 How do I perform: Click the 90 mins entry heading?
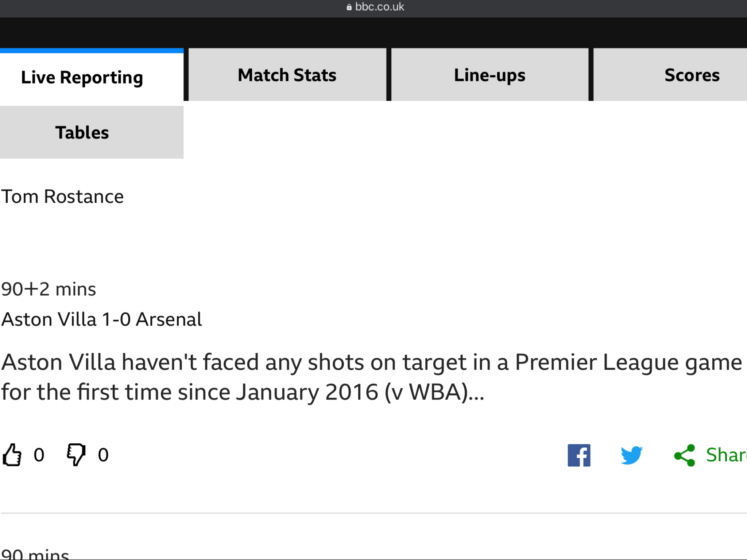coord(35,554)
